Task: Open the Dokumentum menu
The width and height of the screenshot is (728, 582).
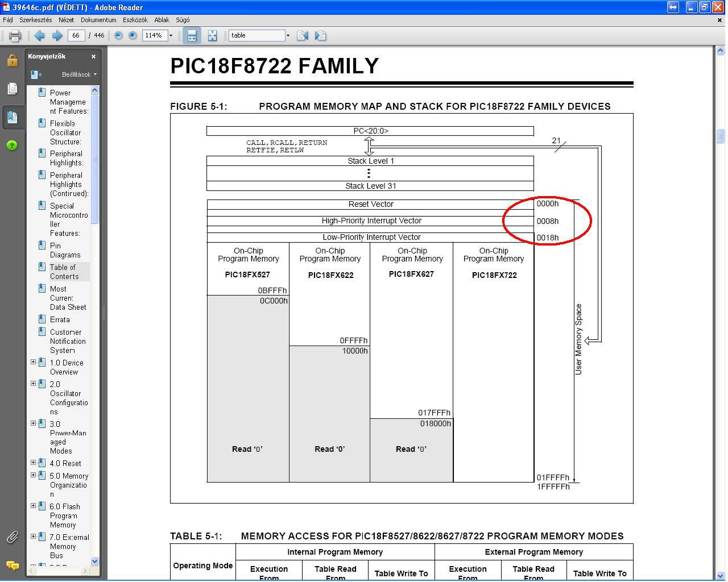Action: point(98,20)
